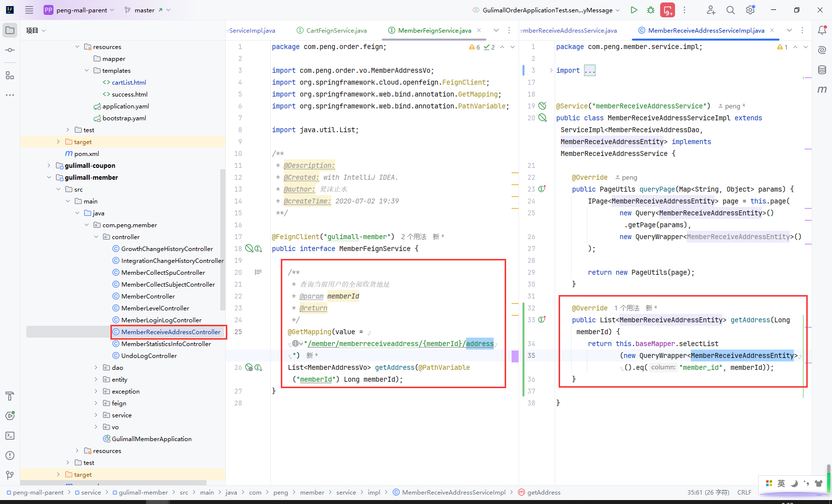This screenshot has width=832, height=504.
Task: Open the Build hammer tool window
Action: (10, 396)
